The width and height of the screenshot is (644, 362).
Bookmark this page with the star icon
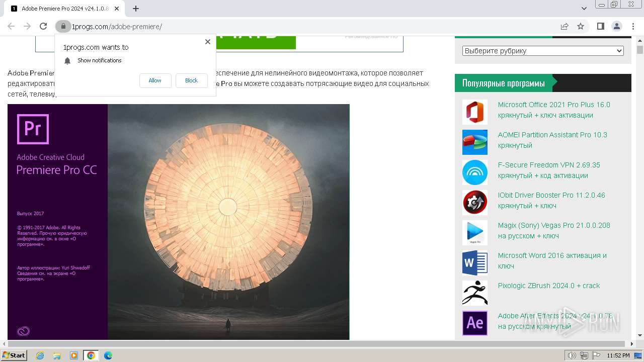[581, 26]
